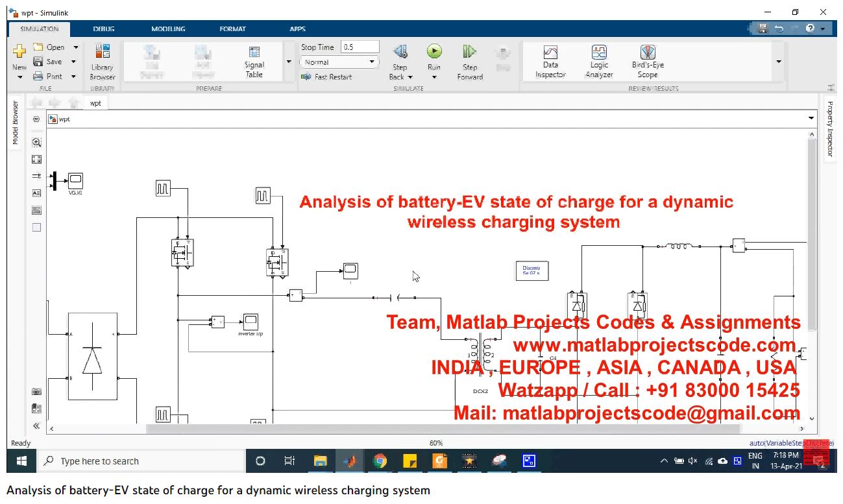Expand the Help dropdown arrow

(823, 29)
